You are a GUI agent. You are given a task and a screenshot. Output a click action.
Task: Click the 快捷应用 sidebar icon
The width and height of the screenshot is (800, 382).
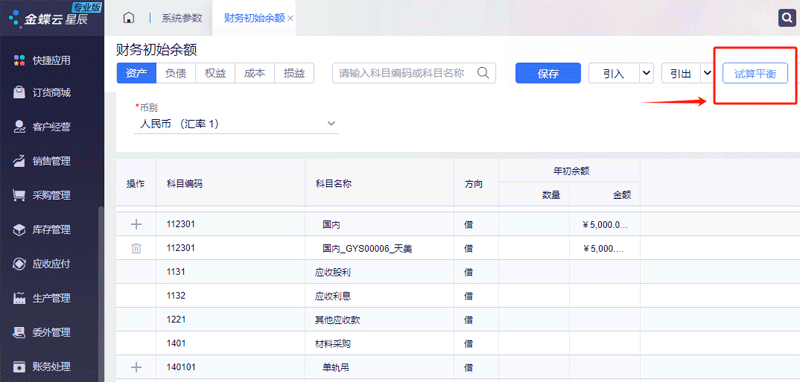pyautogui.click(x=19, y=60)
